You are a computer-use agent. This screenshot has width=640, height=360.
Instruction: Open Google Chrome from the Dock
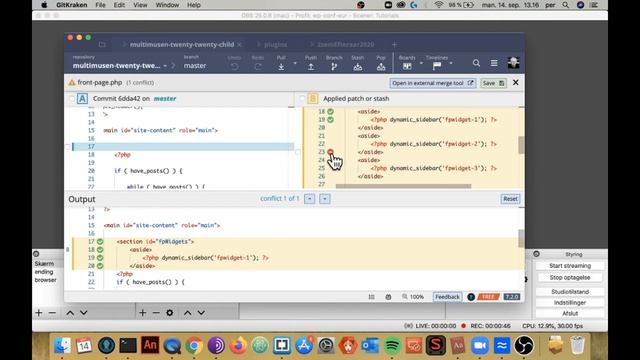tap(194, 346)
